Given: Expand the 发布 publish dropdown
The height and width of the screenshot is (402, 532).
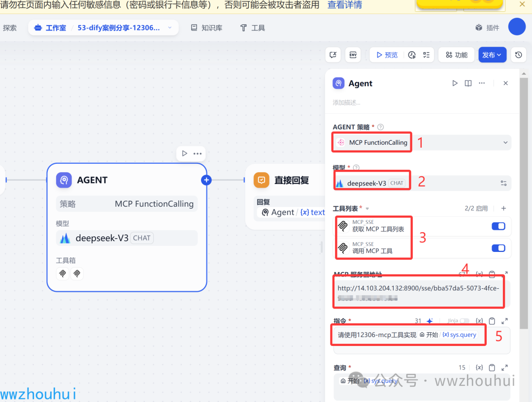Looking at the screenshot, I should click(492, 55).
